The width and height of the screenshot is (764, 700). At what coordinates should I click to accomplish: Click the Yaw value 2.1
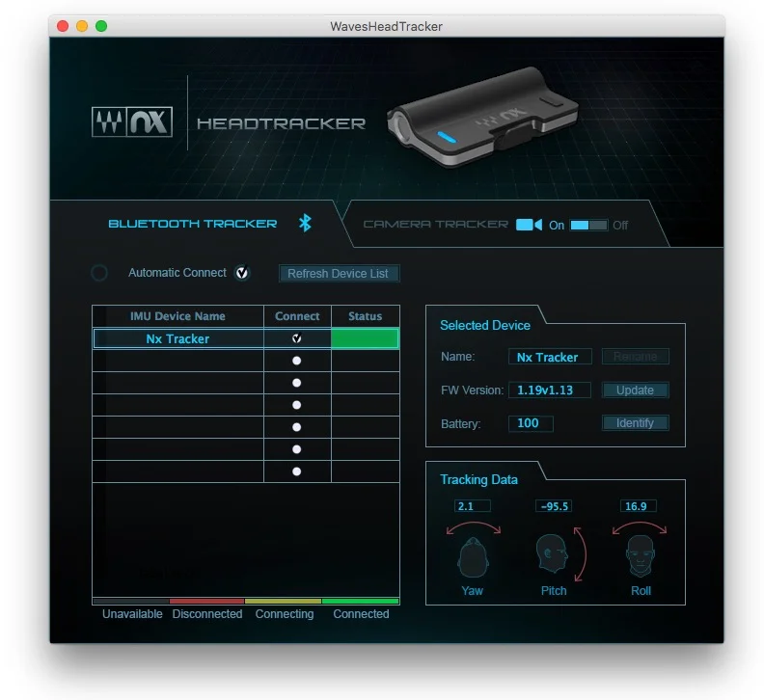(472, 506)
